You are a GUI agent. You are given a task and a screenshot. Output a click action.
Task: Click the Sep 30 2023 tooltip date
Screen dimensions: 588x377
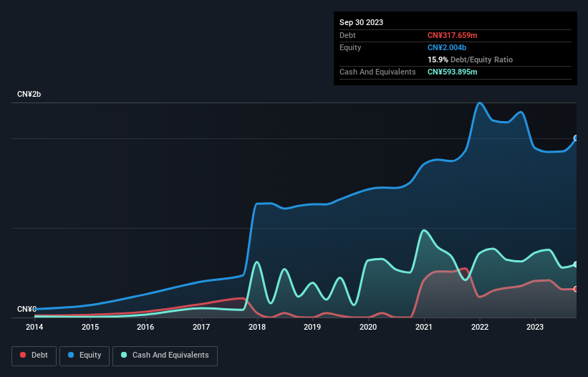tap(361, 22)
